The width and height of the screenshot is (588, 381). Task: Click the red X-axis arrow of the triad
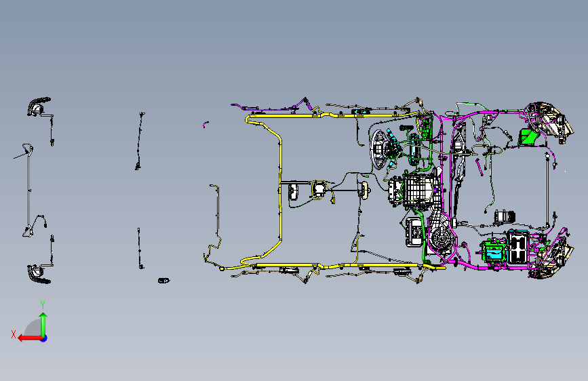pos(30,338)
